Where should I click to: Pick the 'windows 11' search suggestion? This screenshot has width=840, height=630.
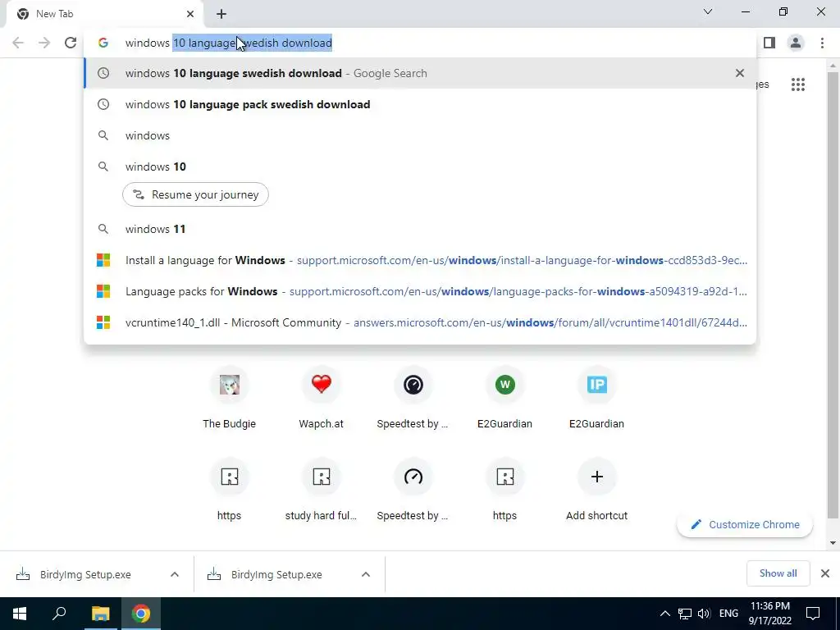420,230
